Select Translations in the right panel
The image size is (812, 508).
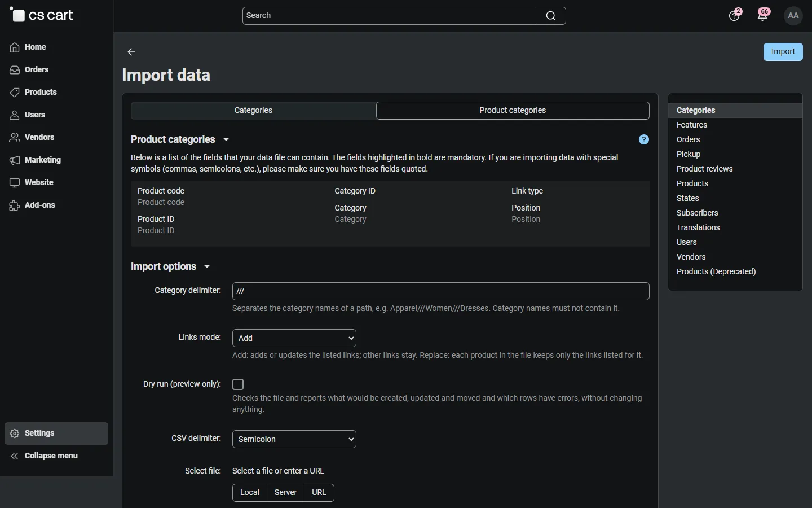pos(698,227)
